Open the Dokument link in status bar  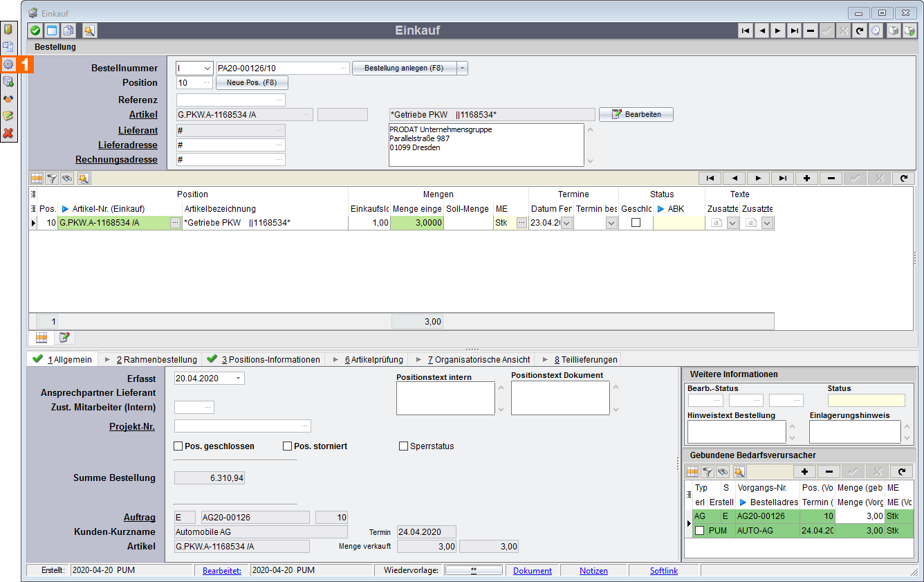(x=533, y=571)
